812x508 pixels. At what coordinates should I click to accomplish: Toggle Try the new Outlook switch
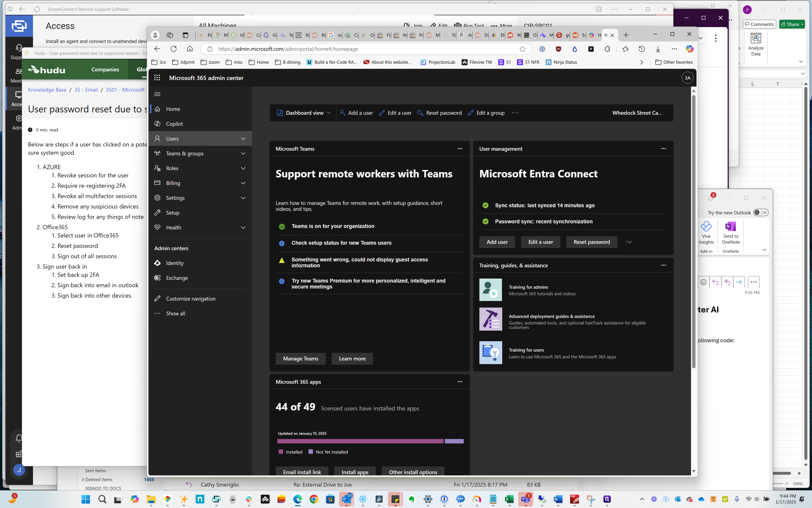coord(760,213)
